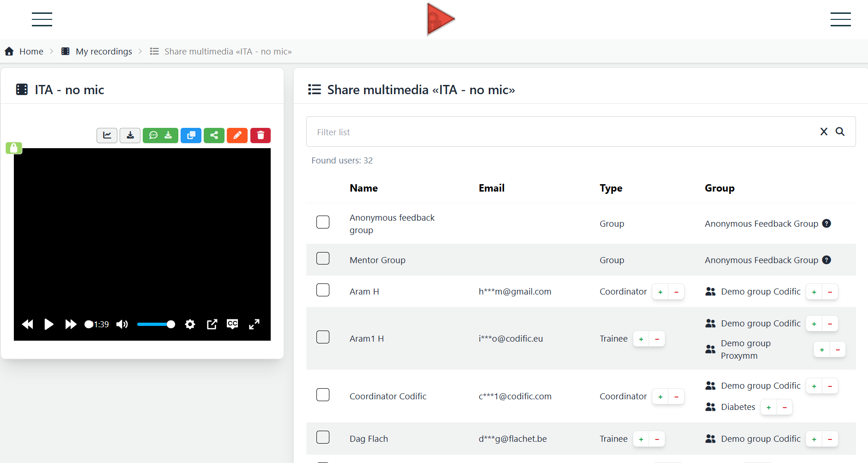
Task: Click the red play-arrow logo
Action: pyautogui.click(x=440, y=19)
